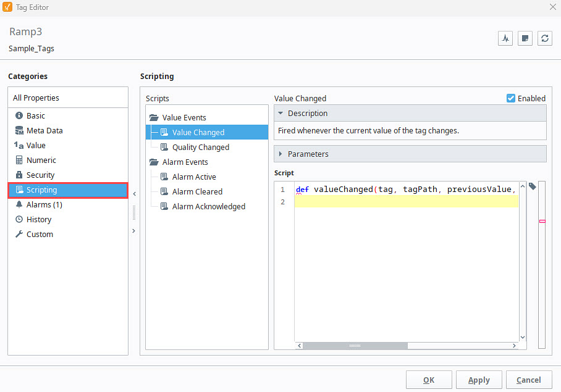Click the Custom wrench icon
Image resolution: width=561 pixels, height=392 pixels.
tap(19, 234)
